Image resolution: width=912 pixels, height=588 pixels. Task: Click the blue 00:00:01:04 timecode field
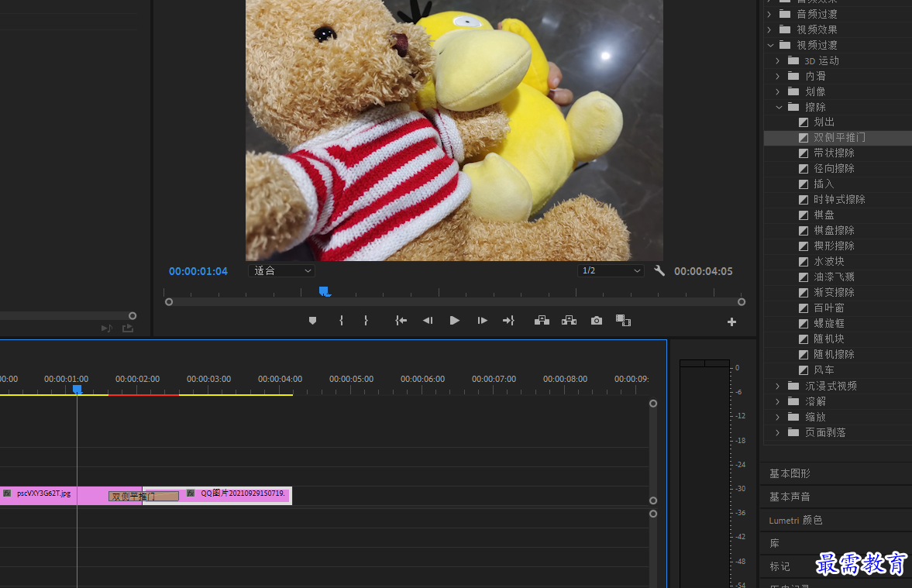tap(198, 271)
